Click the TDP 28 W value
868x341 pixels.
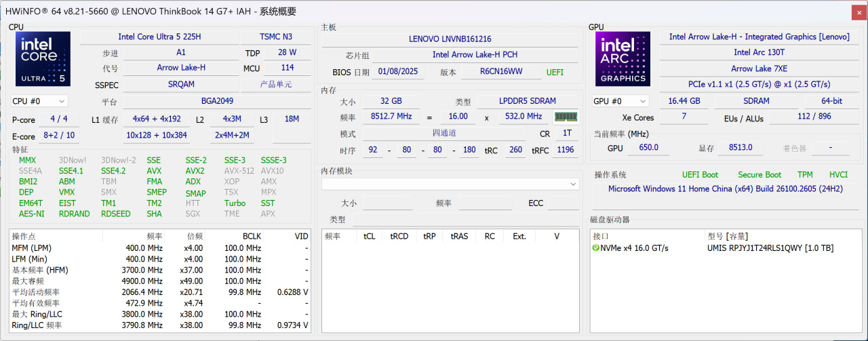click(288, 52)
